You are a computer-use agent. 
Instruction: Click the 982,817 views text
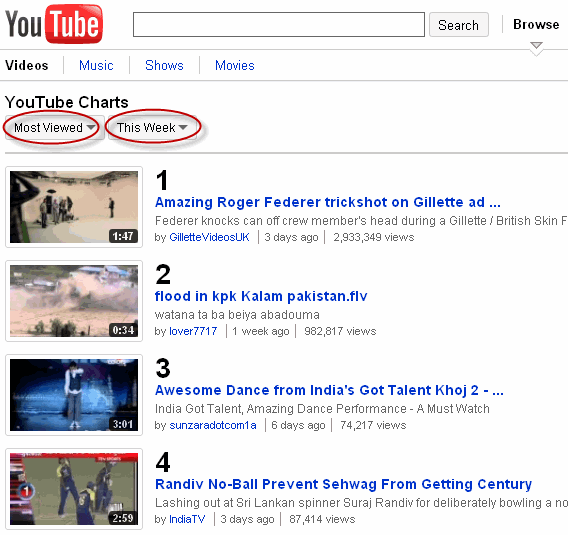[340, 331]
